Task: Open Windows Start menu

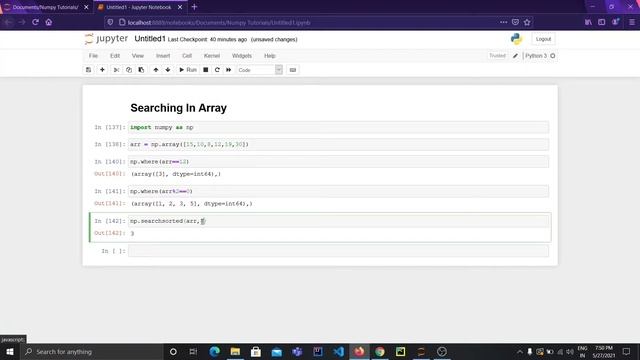Action: [10, 351]
